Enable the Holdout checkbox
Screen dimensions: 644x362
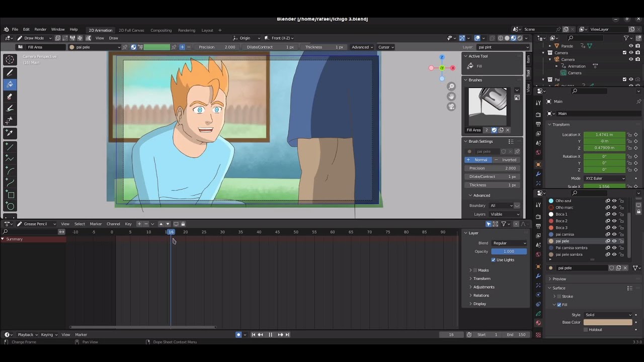(x=586, y=330)
